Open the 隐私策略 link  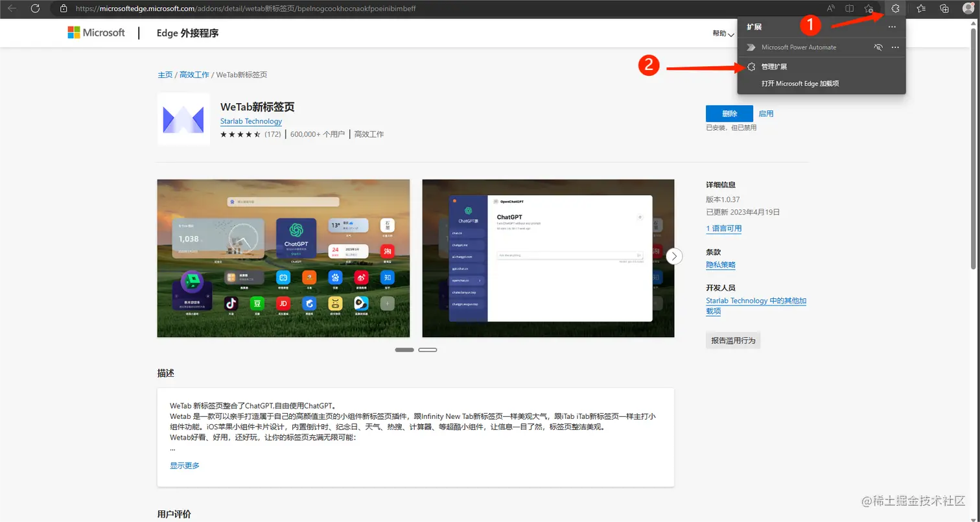(x=721, y=265)
